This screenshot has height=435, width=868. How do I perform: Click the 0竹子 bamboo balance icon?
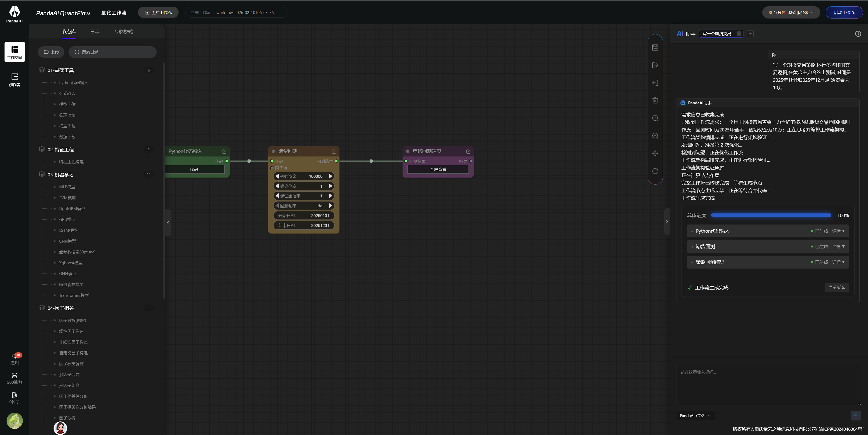14,398
